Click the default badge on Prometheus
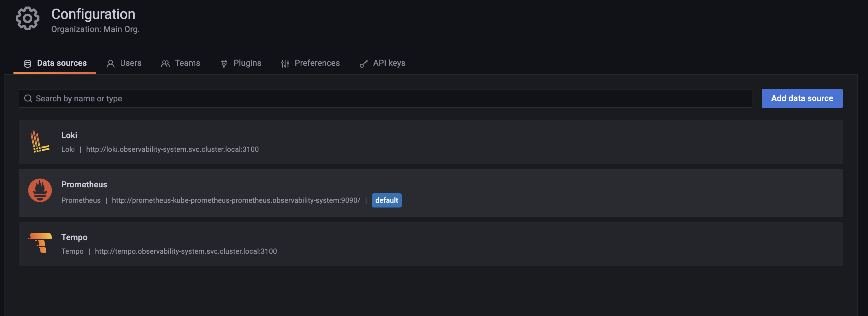This screenshot has width=868, height=316. coord(387,200)
